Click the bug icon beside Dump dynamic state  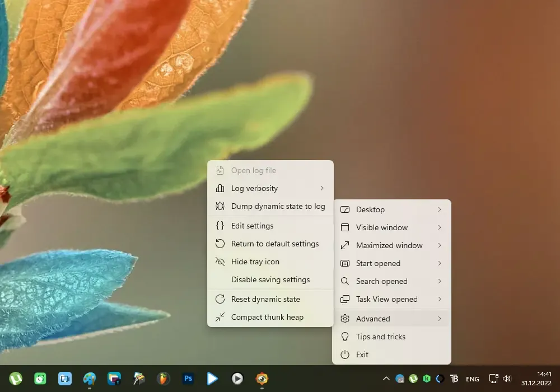(x=220, y=206)
